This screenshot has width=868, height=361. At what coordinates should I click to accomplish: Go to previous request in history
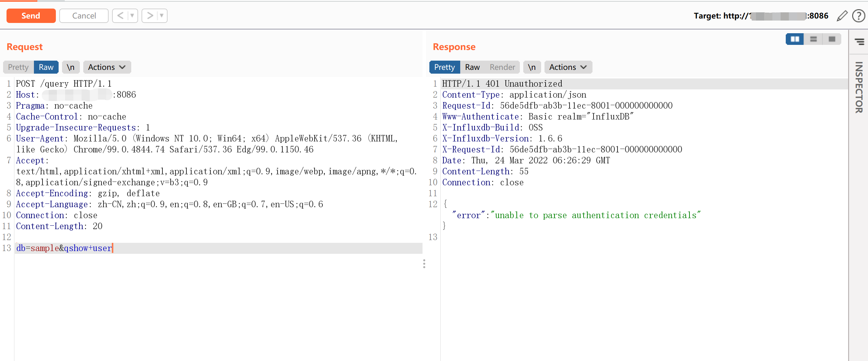click(x=120, y=16)
